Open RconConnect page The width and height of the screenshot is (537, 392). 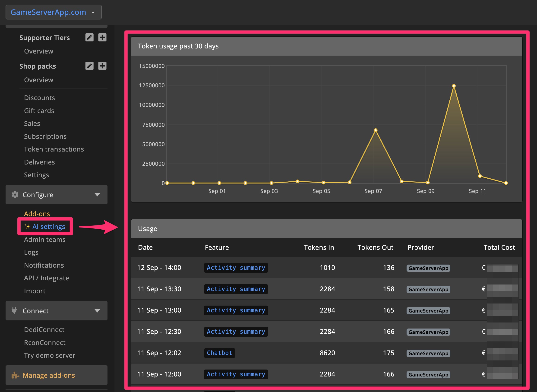45,343
